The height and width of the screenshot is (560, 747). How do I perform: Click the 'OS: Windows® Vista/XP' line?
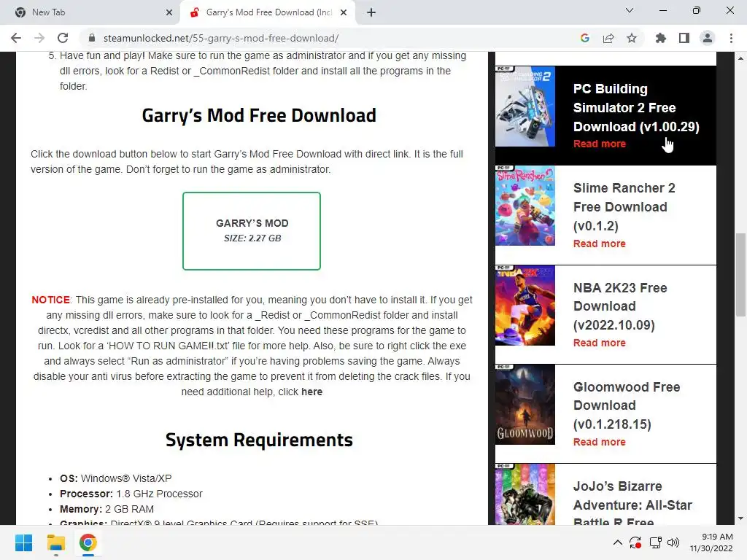[x=116, y=478]
